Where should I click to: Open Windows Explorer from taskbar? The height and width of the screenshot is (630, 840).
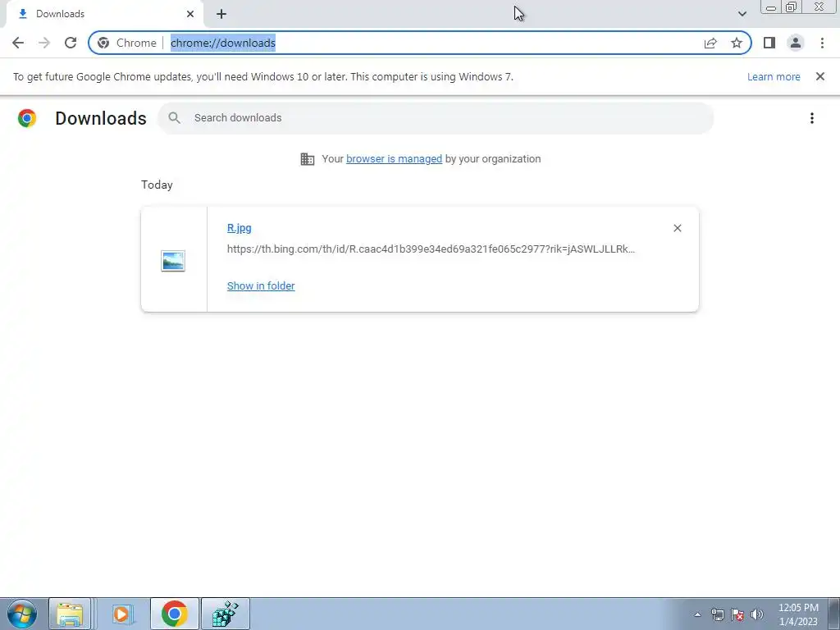click(x=70, y=614)
